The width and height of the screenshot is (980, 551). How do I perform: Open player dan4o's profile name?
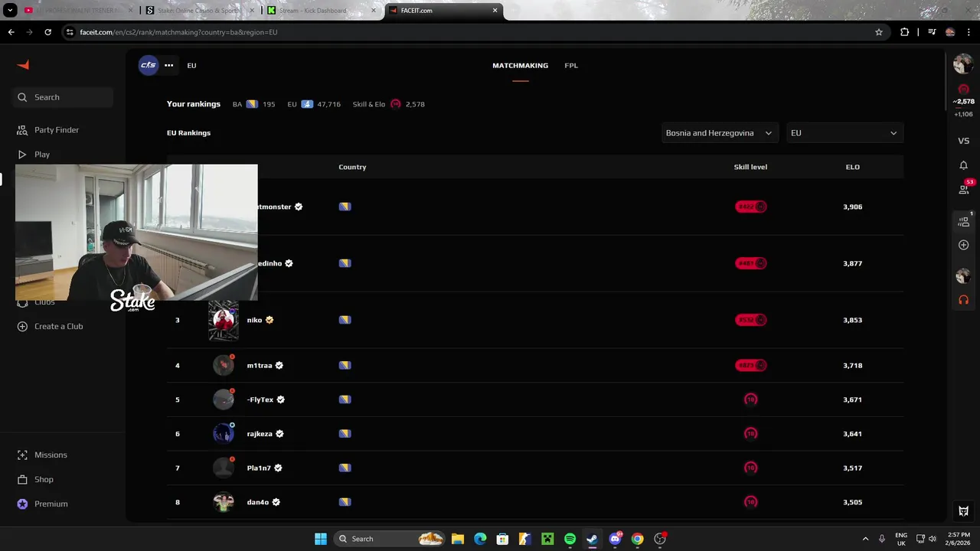[257, 502]
